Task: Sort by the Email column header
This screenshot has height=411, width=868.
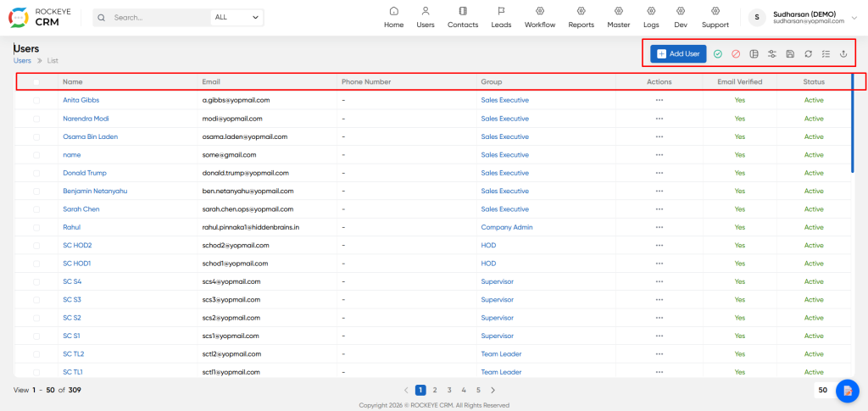Action: click(211, 82)
